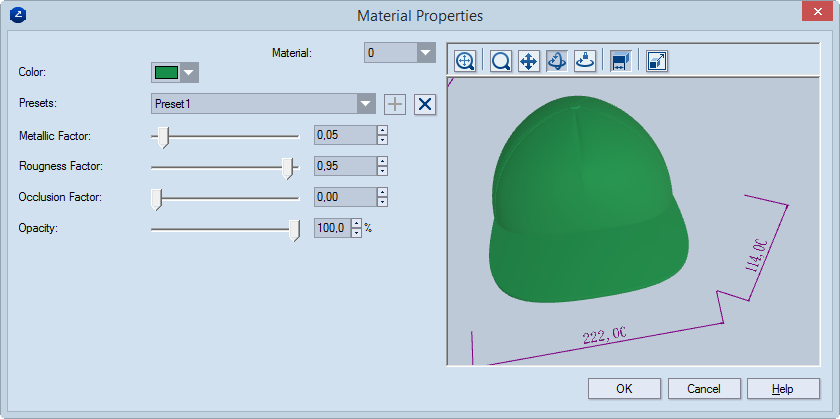Viewport: 840px width, 419px height.
Task: Increase Rougness Factor with up spinner
Action: coord(382,161)
